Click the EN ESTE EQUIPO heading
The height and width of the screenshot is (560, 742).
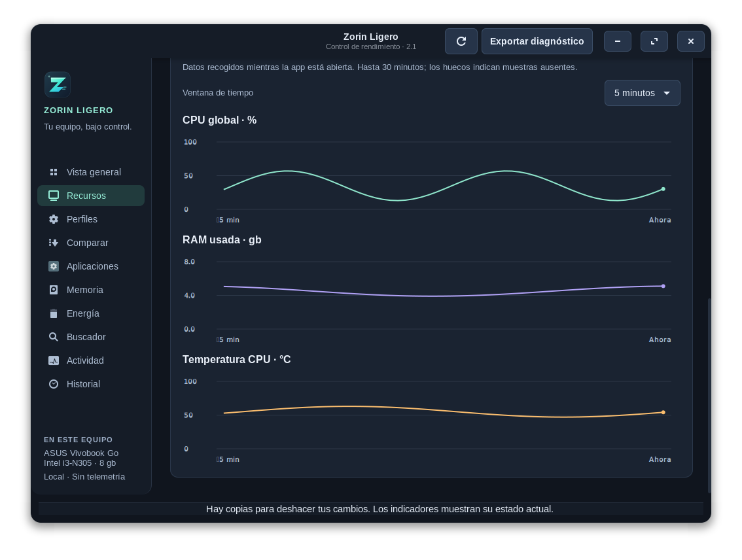point(78,440)
